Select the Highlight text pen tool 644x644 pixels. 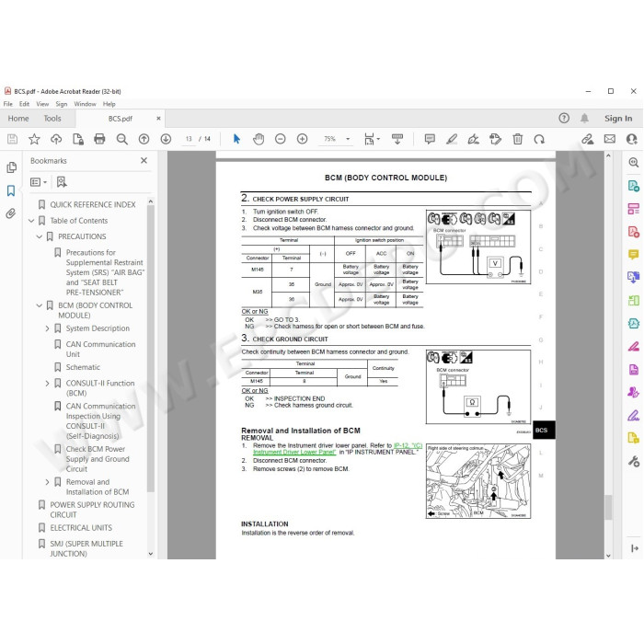(452, 139)
